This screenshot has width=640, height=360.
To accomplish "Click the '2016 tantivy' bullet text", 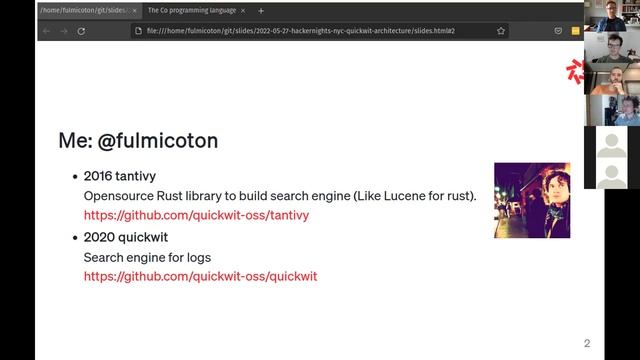I will pos(120,176).
